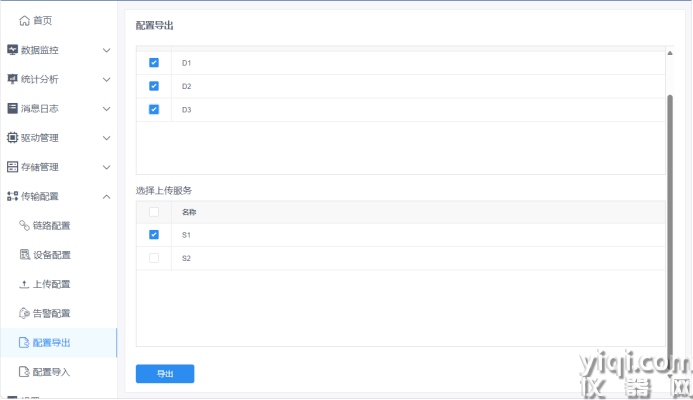The image size is (693, 400).
Task: Click the 统计分析 menu label
Action: coord(39,80)
